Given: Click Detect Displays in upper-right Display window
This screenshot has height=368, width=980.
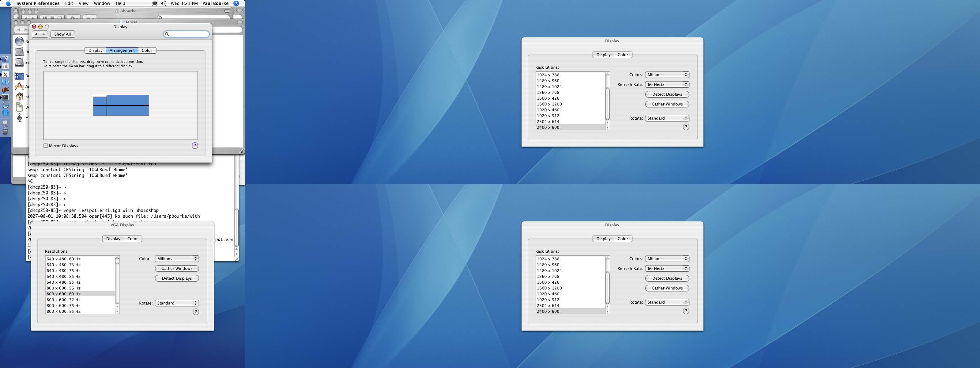Looking at the screenshot, I should point(667,94).
